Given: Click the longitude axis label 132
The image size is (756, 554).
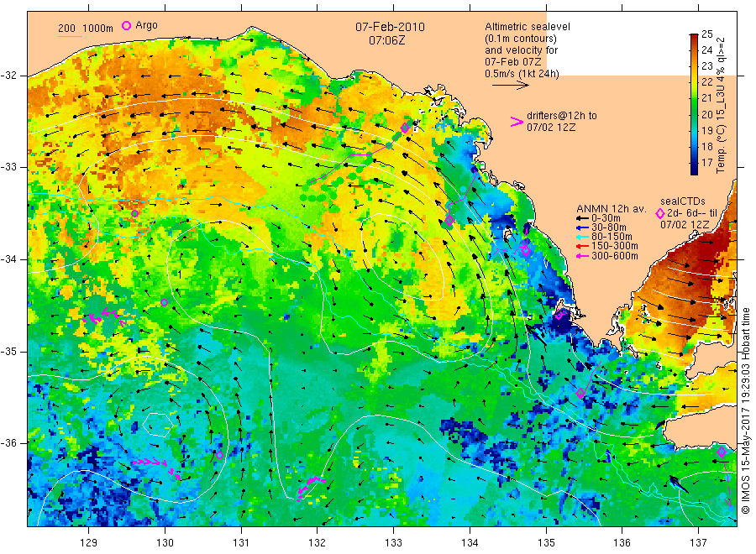Looking at the screenshot, I should click(x=318, y=543).
